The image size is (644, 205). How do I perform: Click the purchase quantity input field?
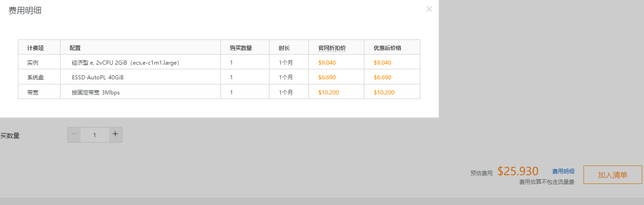pos(95,135)
